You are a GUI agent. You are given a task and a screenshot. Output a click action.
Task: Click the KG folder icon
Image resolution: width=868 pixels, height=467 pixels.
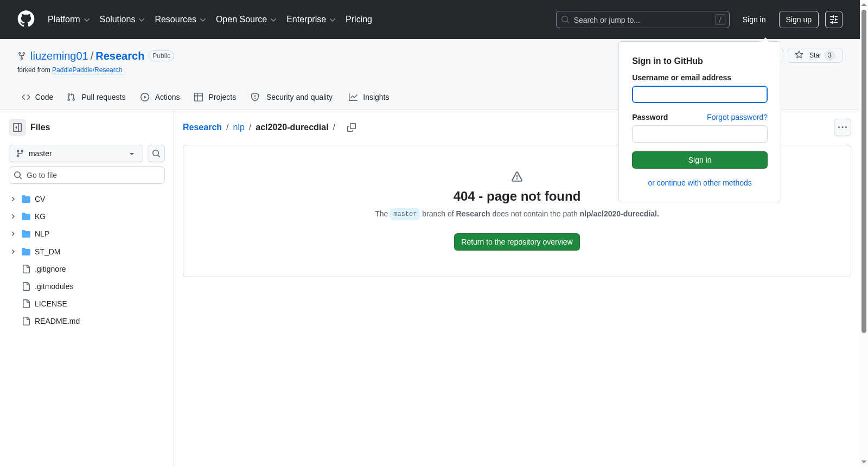[26, 216]
